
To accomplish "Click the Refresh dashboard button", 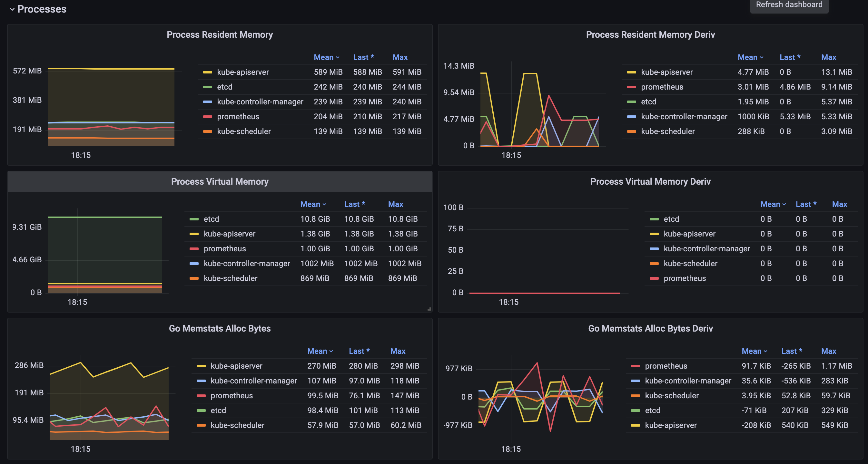I will pyautogui.click(x=789, y=5).
